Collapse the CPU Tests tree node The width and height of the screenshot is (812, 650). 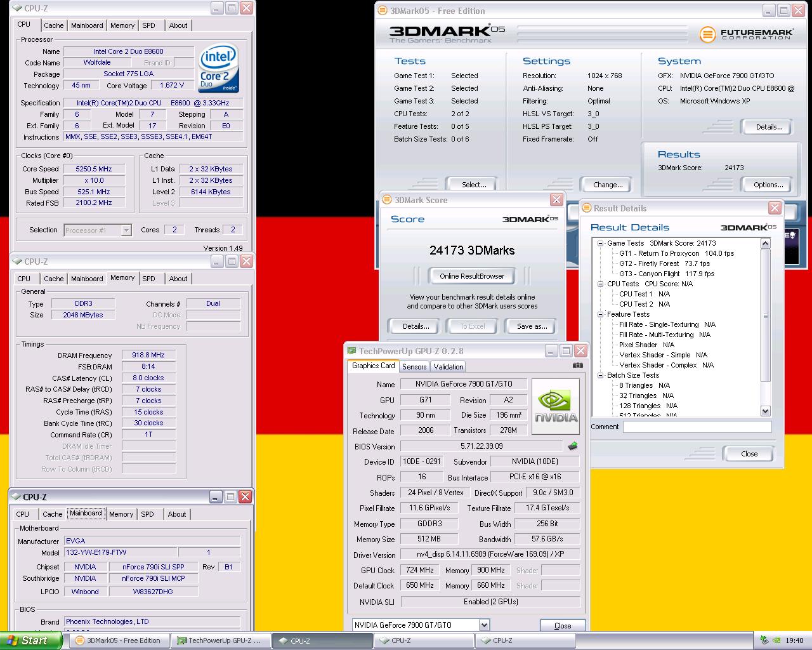tap(600, 284)
